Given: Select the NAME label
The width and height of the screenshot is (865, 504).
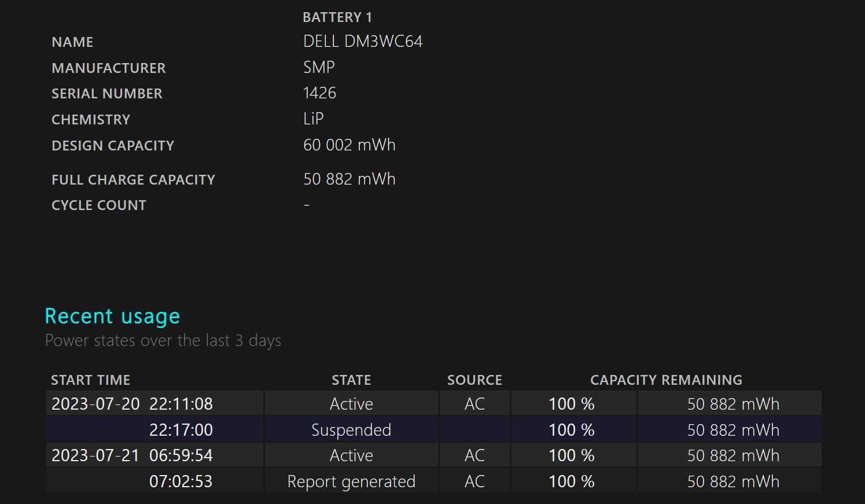Looking at the screenshot, I should tap(72, 42).
